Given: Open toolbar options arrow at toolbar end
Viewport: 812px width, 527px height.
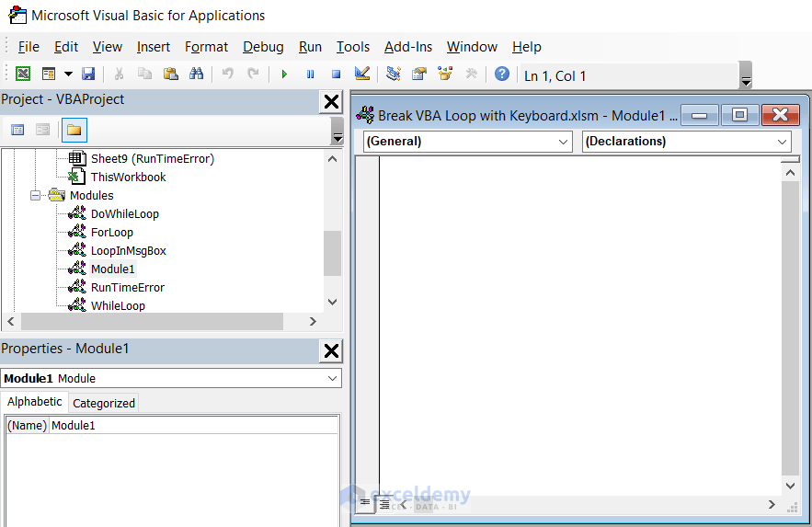Looking at the screenshot, I should point(746,75).
